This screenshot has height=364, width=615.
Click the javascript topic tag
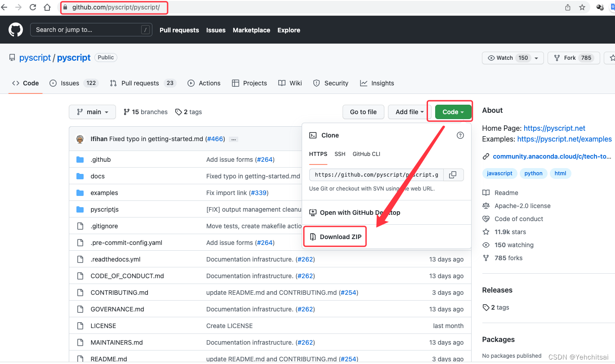click(499, 173)
